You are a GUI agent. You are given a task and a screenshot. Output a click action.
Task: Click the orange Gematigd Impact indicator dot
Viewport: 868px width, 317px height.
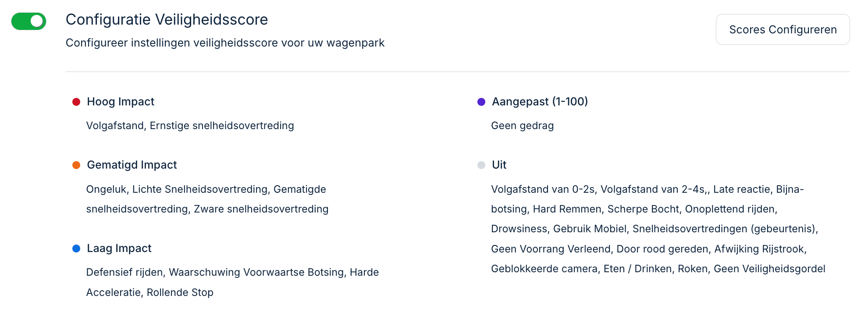pyautogui.click(x=77, y=165)
